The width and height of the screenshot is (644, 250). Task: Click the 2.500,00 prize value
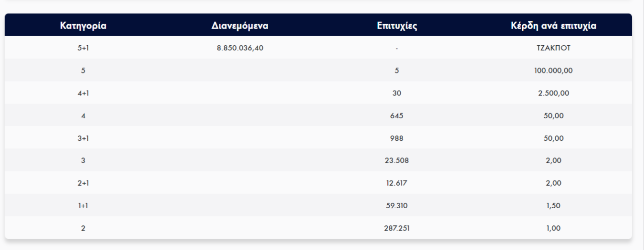click(553, 93)
